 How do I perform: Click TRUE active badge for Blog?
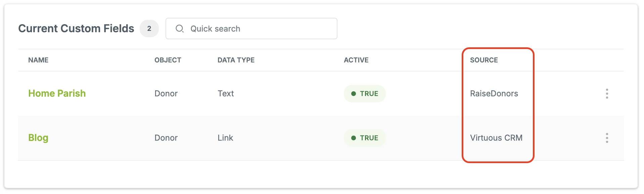(365, 138)
